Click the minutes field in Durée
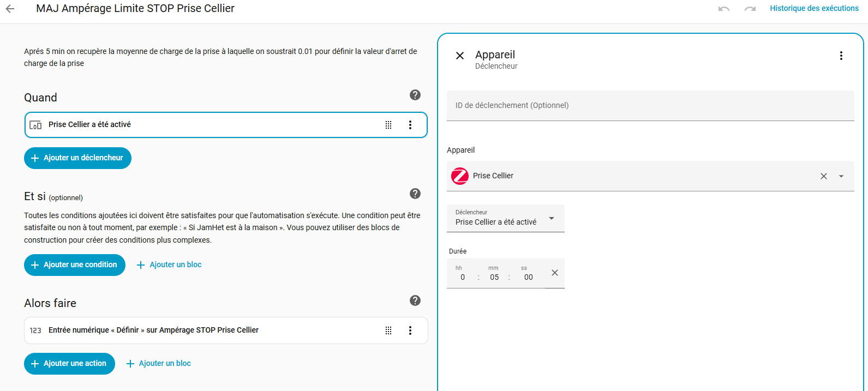The width and height of the screenshot is (868, 391). tap(494, 277)
